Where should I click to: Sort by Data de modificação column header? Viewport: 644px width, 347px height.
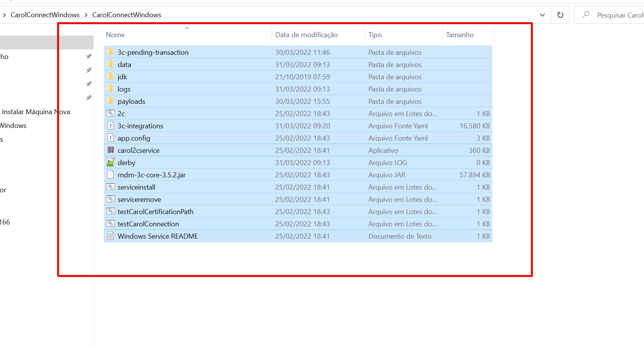tap(306, 35)
